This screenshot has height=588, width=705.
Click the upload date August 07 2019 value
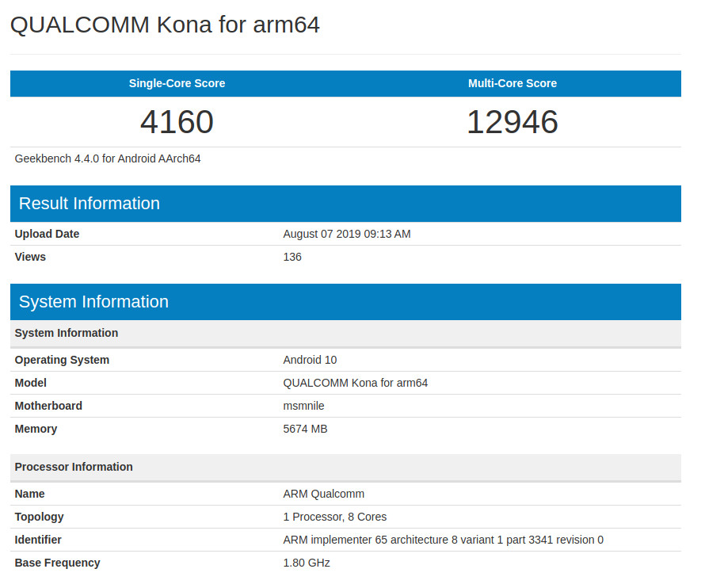click(x=347, y=234)
